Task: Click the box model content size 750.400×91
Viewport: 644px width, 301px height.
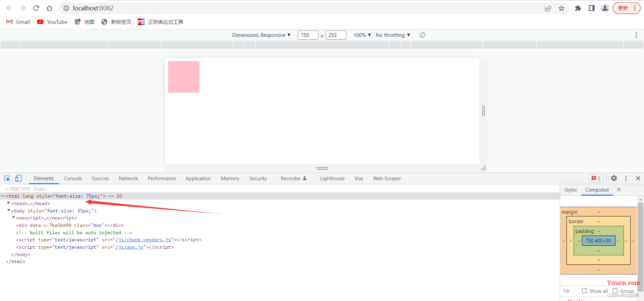Action: pos(598,241)
